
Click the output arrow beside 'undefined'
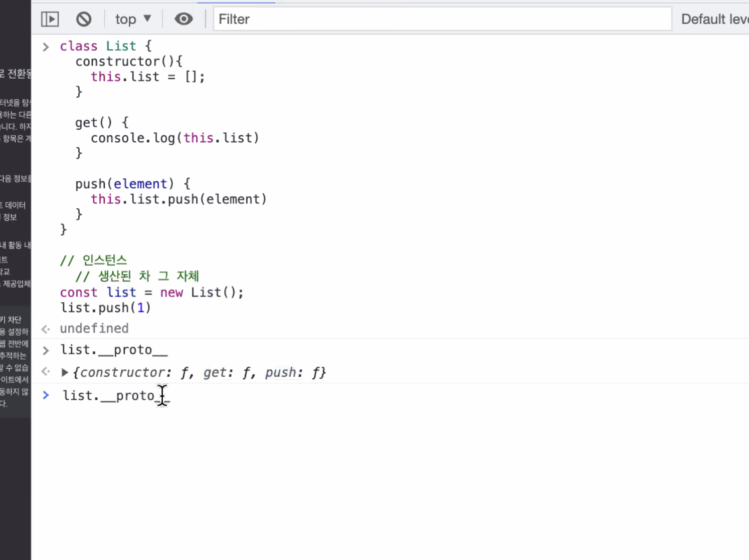[x=46, y=329]
